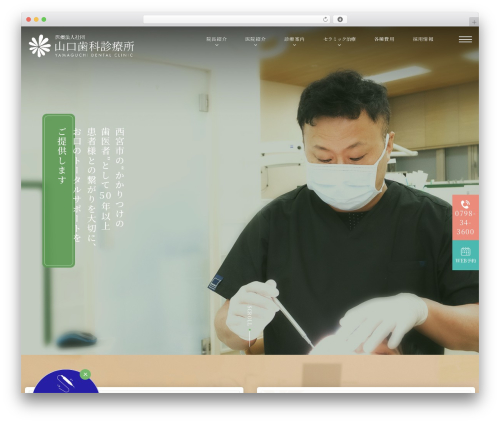Open the WEB予約 calendar booking button
Screen dimensions: 500x423
465,255
